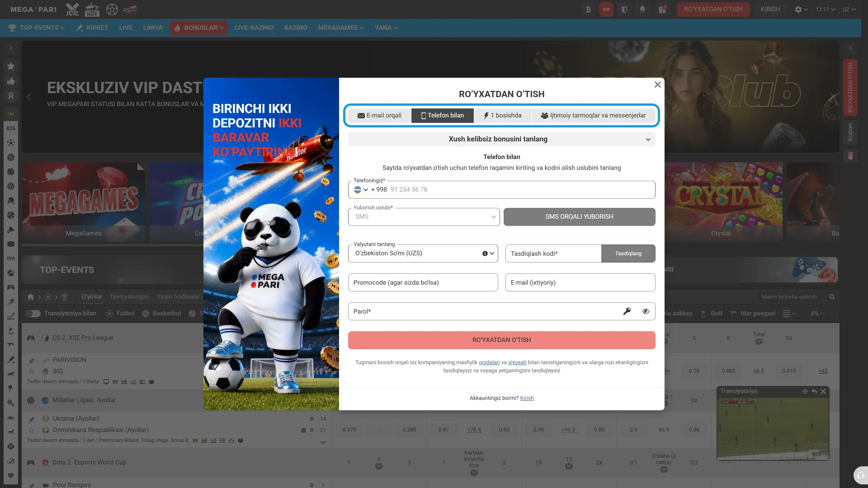Viewport: 868px width, 488px height.
Task: Go to home icon in breadcrumb
Action: tap(31, 297)
